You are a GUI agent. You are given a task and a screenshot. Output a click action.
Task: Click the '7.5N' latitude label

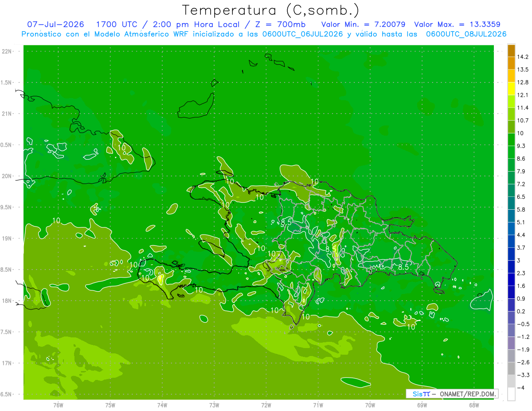7,332
